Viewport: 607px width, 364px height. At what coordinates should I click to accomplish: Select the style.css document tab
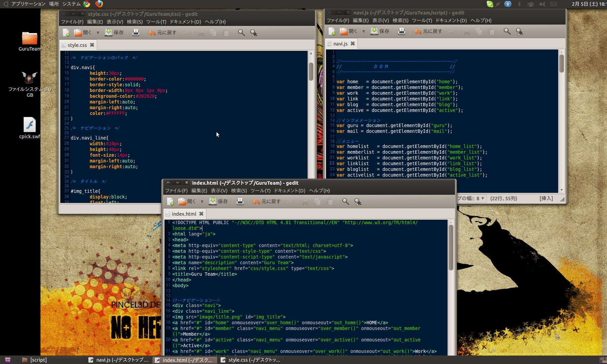click(x=77, y=45)
